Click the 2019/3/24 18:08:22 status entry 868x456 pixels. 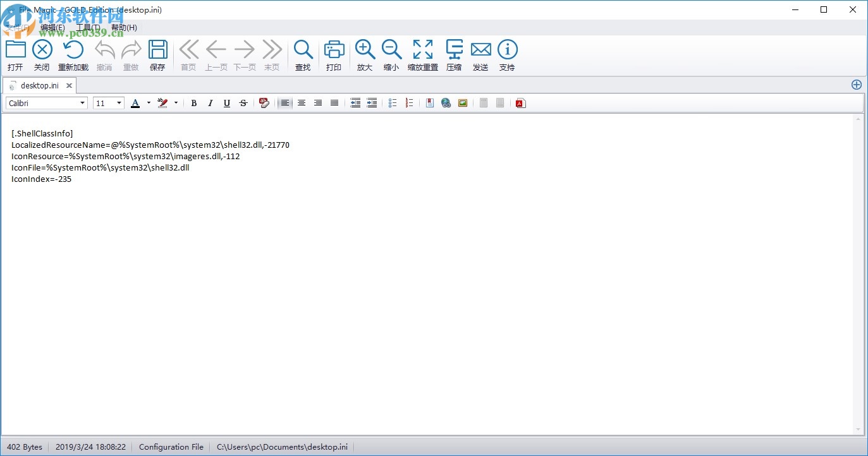click(x=90, y=447)
